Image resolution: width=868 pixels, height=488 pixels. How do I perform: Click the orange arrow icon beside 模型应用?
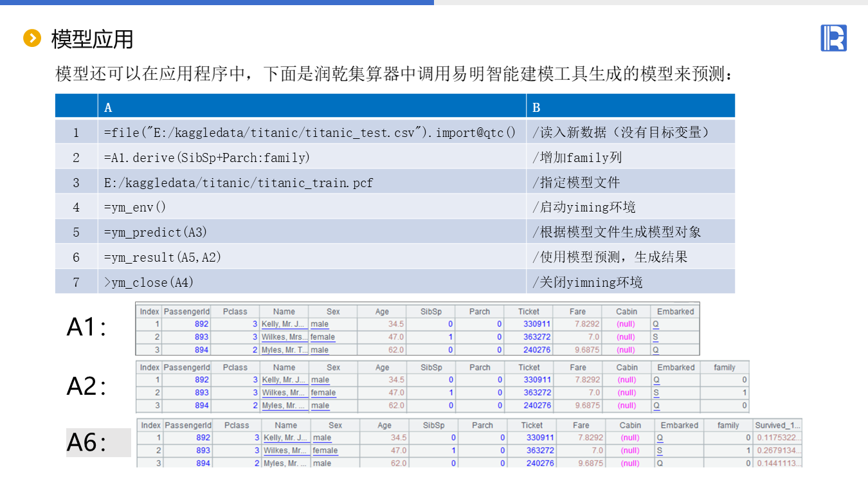point(32,39)
